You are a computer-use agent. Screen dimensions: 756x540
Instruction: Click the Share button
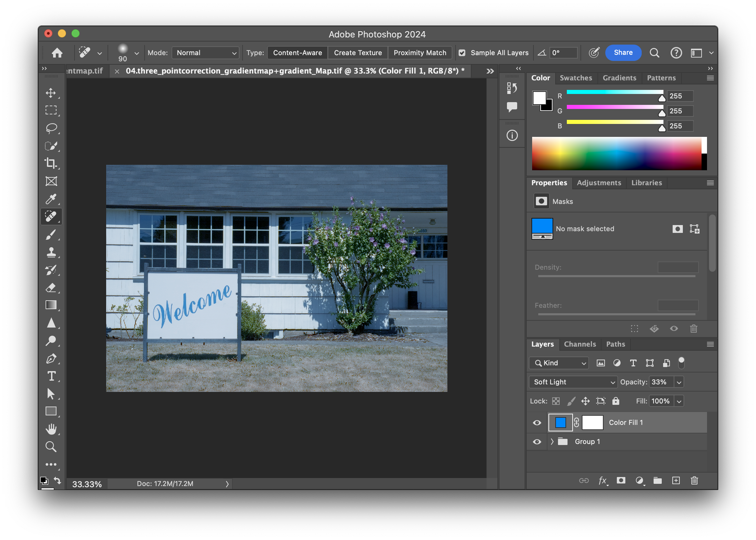click(623, 53)
